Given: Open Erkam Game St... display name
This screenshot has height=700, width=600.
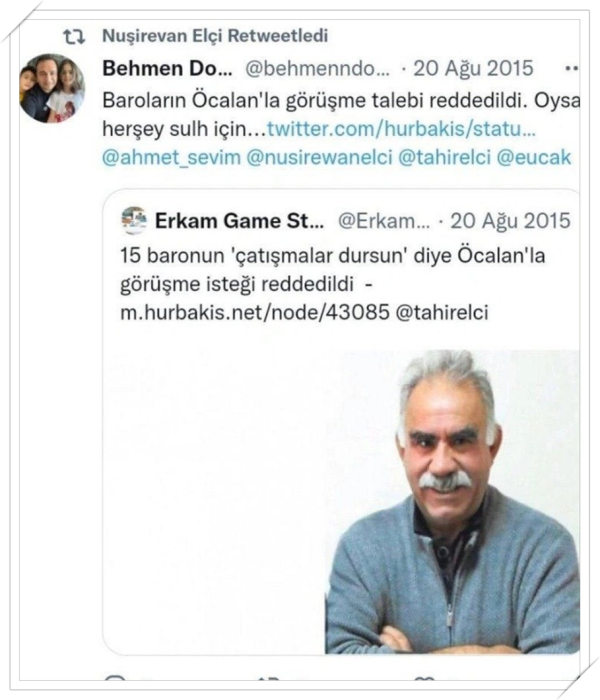Looking at the screenshot, I should 239,221.
